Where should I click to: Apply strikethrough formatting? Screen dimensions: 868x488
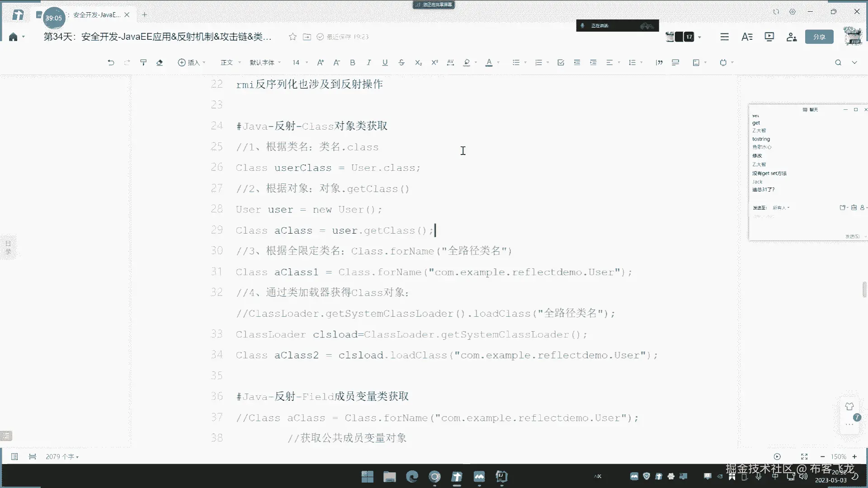401,62
